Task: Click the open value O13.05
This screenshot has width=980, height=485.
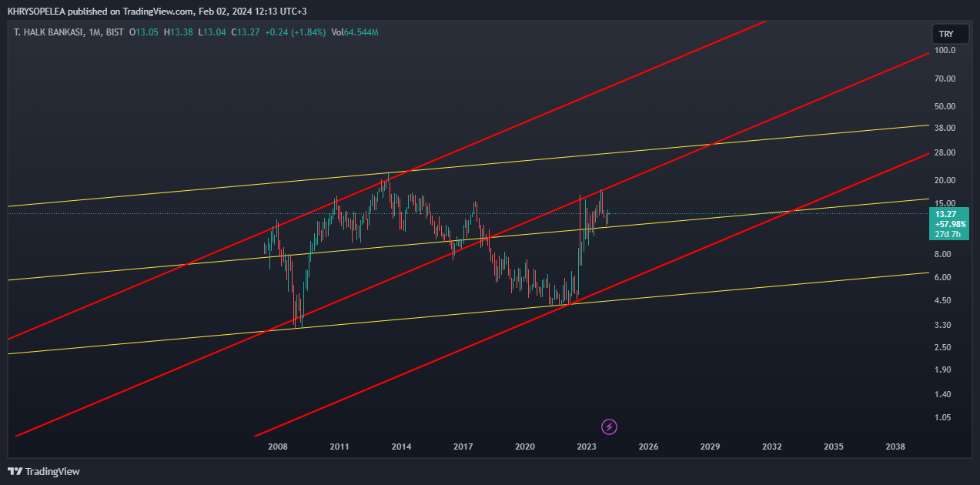Action: 144,32
